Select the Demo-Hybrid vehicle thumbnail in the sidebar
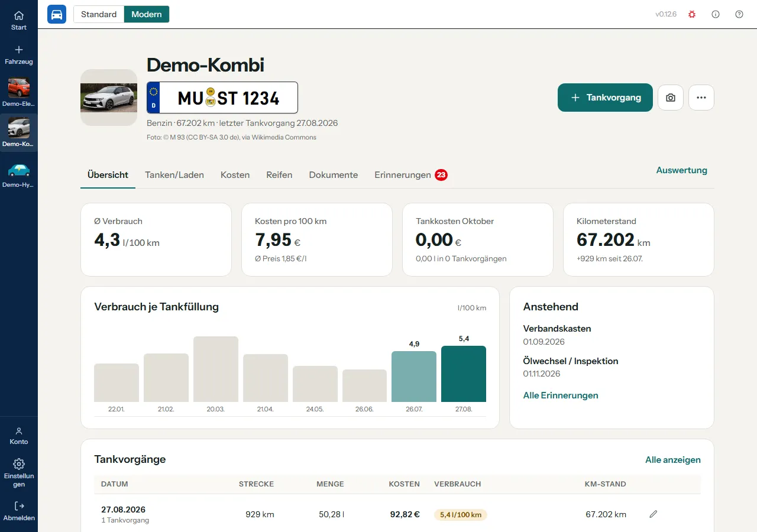This screenshot has width=757, height=532. 19,170
